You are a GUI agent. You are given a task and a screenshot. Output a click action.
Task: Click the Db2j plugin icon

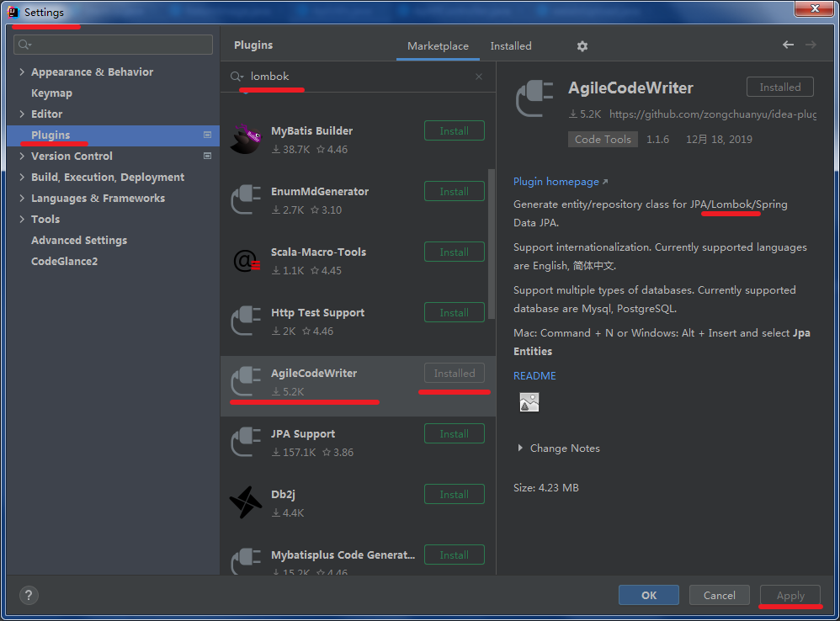click(246, 502)
